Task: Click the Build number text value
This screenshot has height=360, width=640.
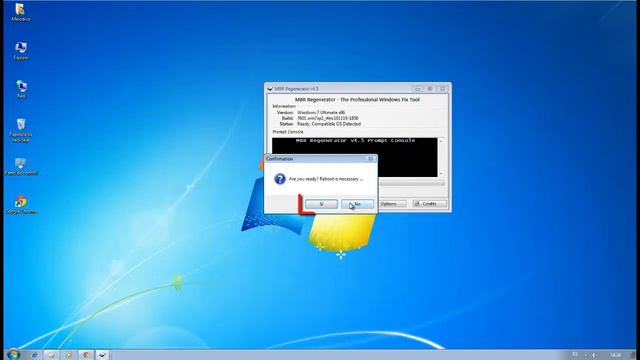Action: tap(328, 118)
